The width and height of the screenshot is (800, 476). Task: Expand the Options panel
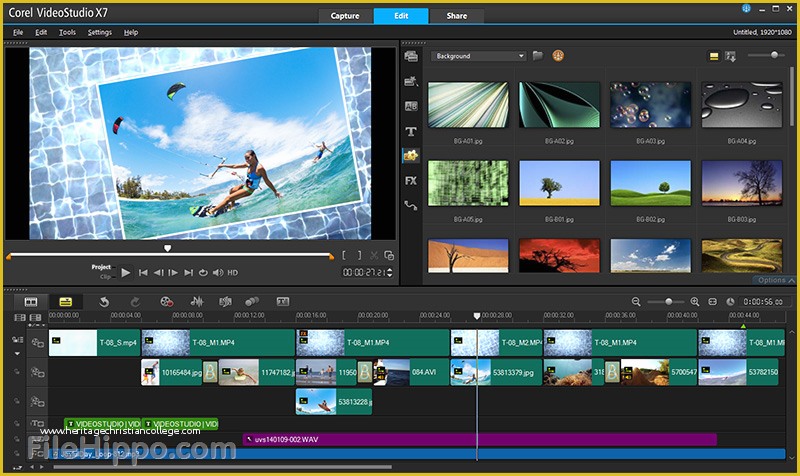775,280
